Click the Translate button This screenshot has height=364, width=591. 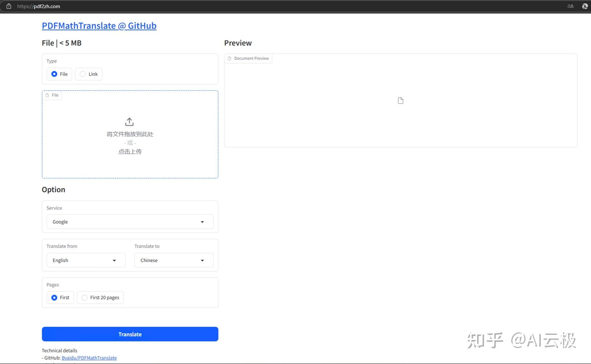[130, 334]
